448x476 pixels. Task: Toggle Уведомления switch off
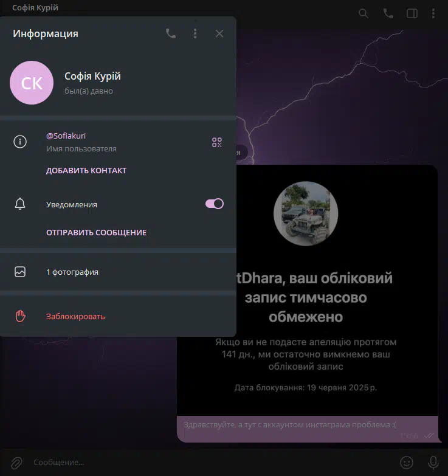pos(215,204)
